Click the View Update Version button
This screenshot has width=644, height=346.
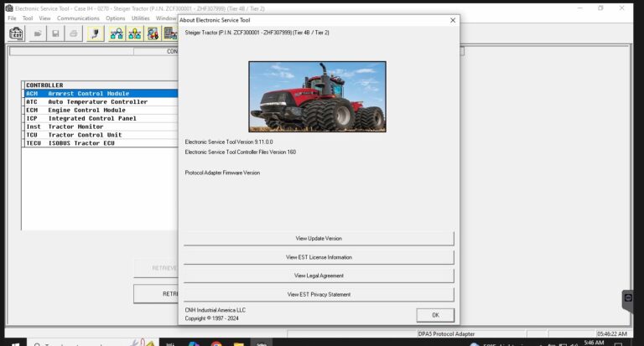(319, 239)
